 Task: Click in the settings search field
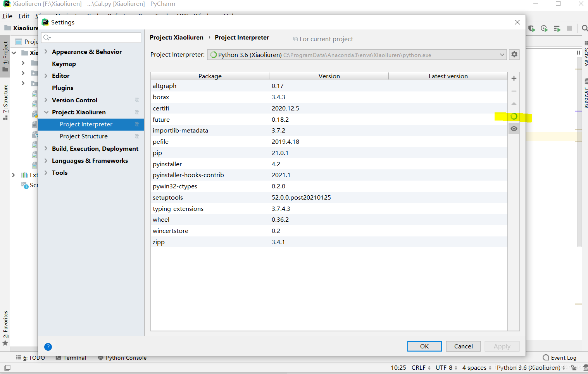tap(91, 38)
